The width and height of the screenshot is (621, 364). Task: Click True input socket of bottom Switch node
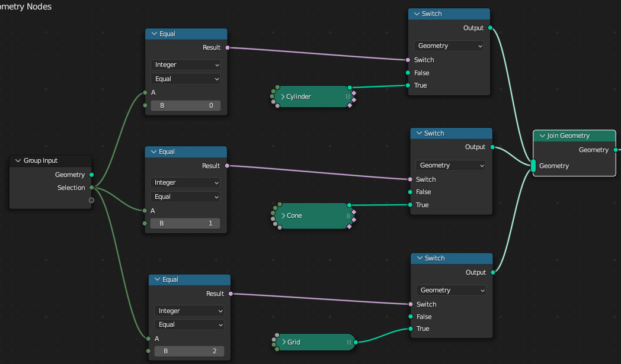tap(411, 329)
